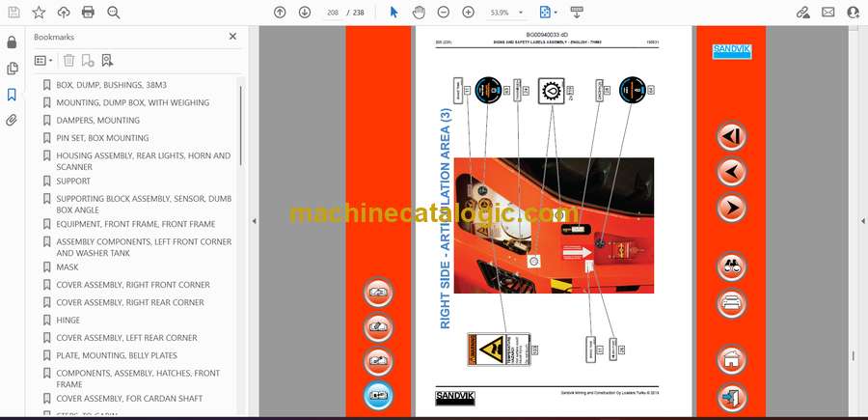This screenshot has height=420, width=868.
Task: Click the blue highlighted machine-view round button
Action: tap(379, 396)
